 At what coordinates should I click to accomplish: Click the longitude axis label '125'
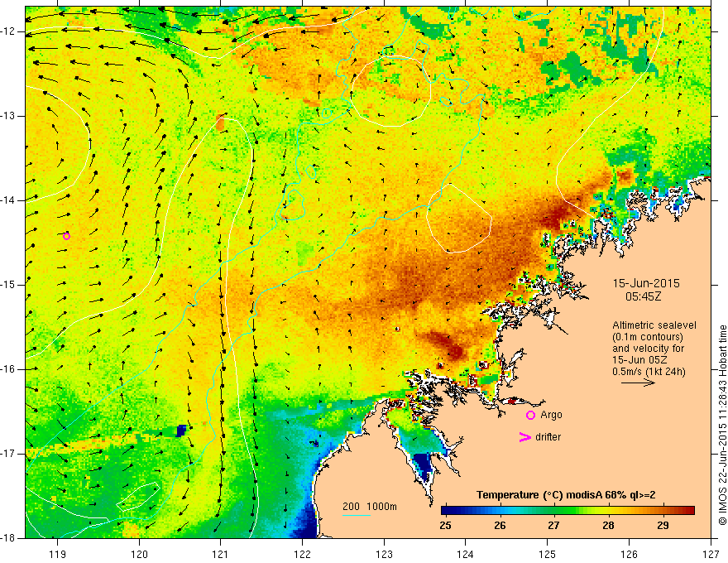(548, 554)
